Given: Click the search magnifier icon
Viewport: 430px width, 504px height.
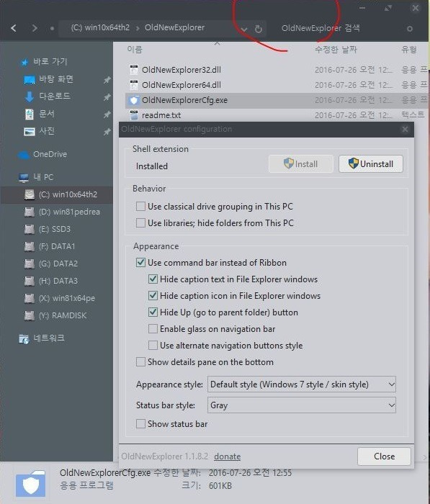Looking at the screenshot, I should tap(409, 29).
